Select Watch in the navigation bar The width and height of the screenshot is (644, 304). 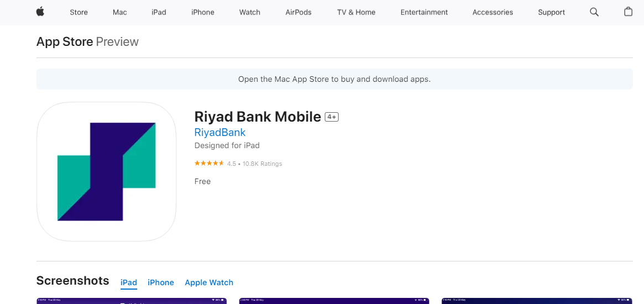(250, 12)
